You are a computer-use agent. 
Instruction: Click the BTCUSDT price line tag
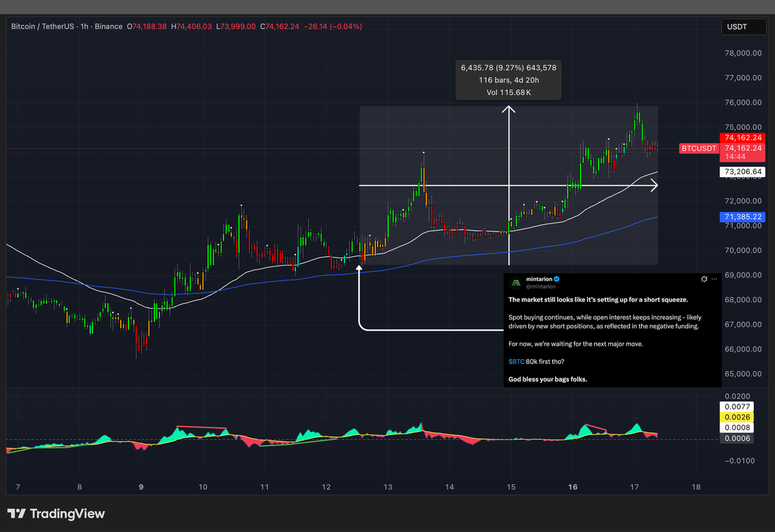pos(699,148)
